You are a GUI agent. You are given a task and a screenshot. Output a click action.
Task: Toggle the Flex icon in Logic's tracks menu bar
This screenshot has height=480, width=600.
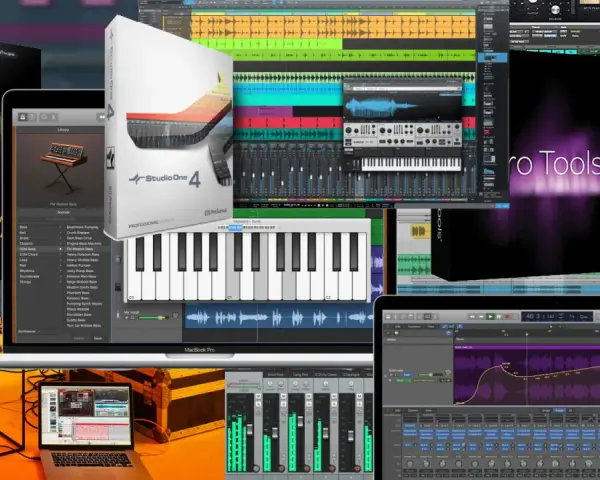pos(452,327)
